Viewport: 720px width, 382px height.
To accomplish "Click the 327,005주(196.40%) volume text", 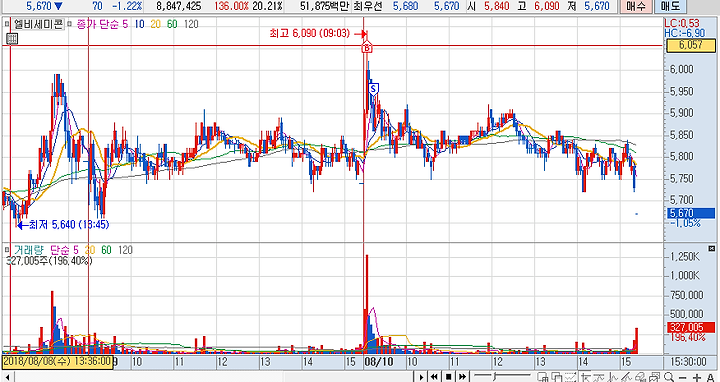I will tap(49, 260).
